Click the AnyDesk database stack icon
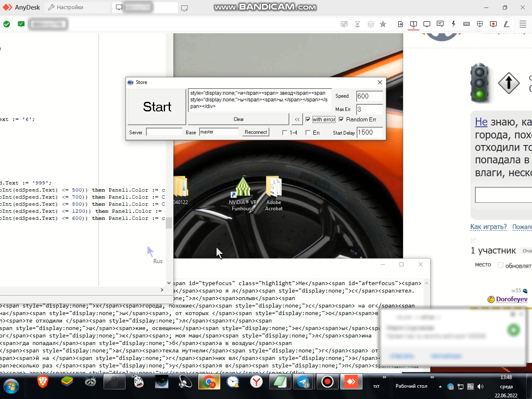Image resolution: width=532 pixels, height=399 pixels. (371, 24)
